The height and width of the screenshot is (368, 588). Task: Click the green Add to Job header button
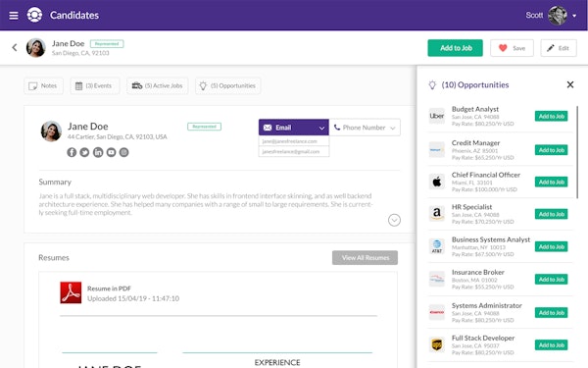[x=456, y=48]
